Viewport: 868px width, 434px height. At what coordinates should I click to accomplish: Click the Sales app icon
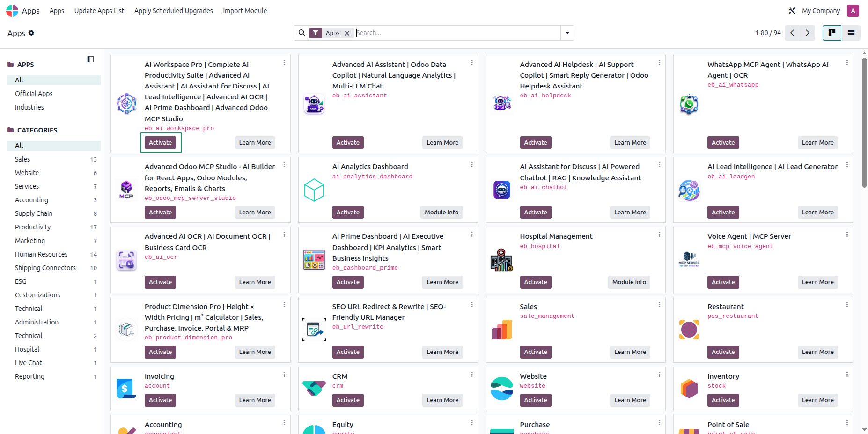(x=502, y=330)
